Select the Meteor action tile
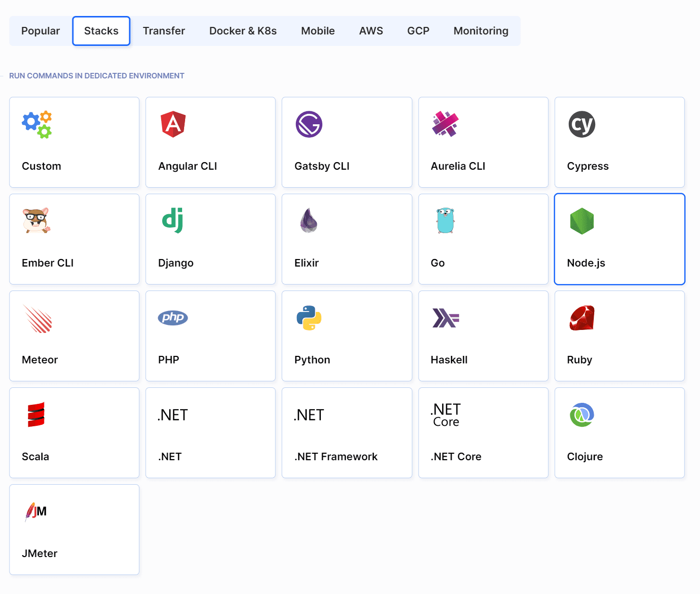This screenshot has width=700, height=594. click(x=74, y=336)
